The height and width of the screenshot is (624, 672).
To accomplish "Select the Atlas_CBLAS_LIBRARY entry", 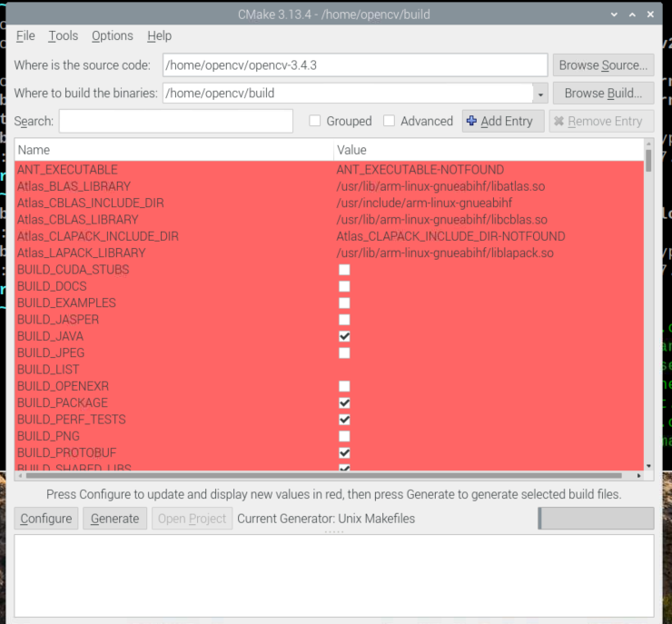I will coord(77,220).
